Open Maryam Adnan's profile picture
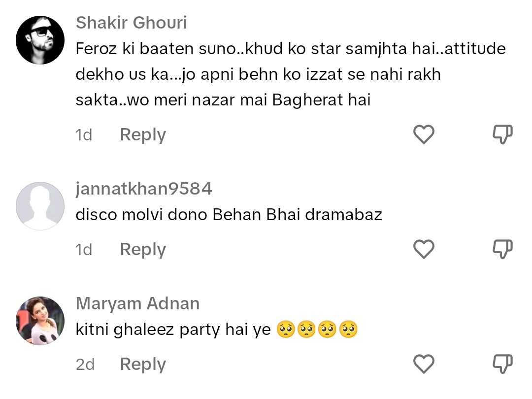Viewport: 532px width, 399px height. [x=40, y=321]
